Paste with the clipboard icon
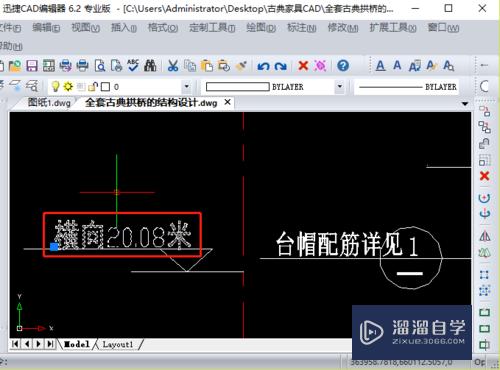The width and height of the screenshot is (500, 370). pyautogui.click(x=207, y=66)
